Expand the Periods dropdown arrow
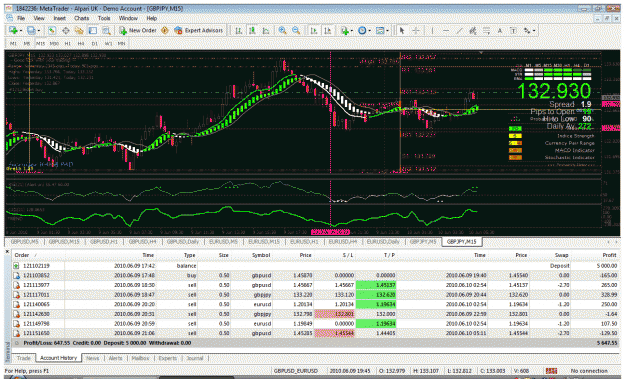Viewport: 625px width, 379px height. tap(369, 31)
